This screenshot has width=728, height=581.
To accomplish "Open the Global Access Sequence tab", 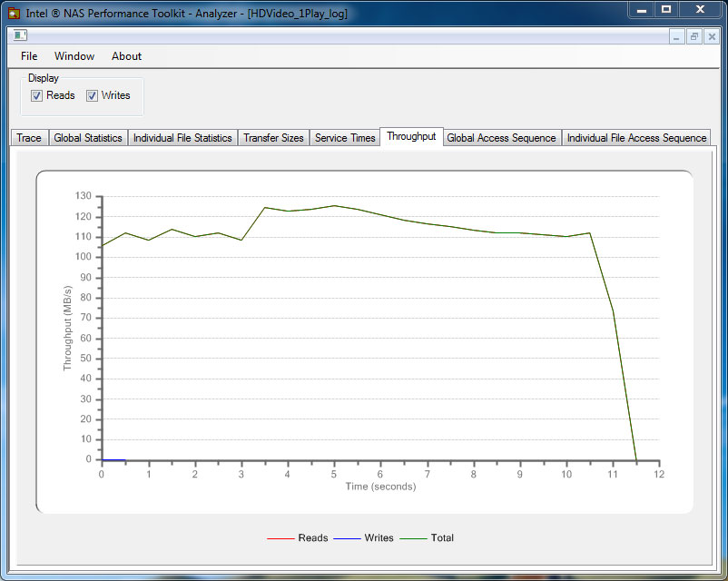I will pyautogui.click(x=501, y=138).
